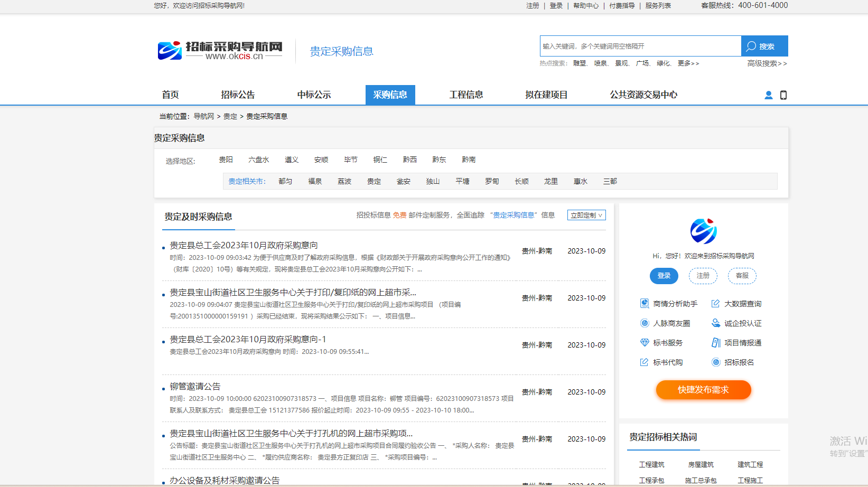Viewport: 868px width, 487px height.
Task: Select region 毕节
Action: click(x=351, y=160)
